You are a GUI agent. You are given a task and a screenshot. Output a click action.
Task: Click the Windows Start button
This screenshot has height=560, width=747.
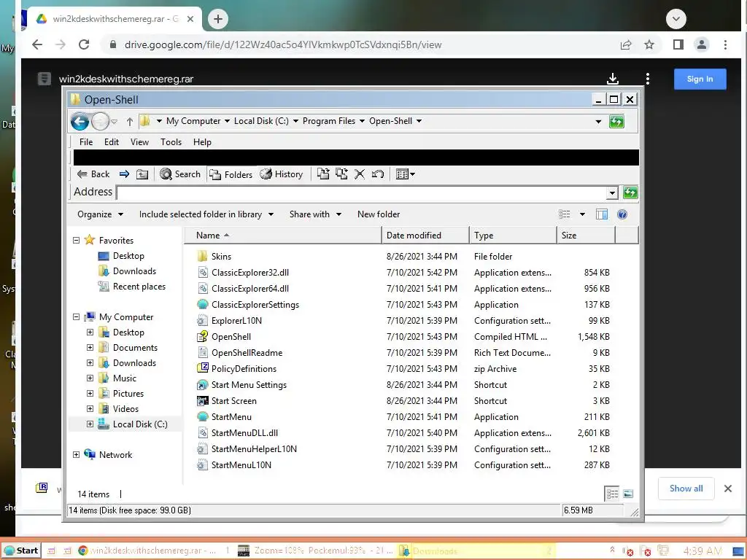tap(21, 551)
